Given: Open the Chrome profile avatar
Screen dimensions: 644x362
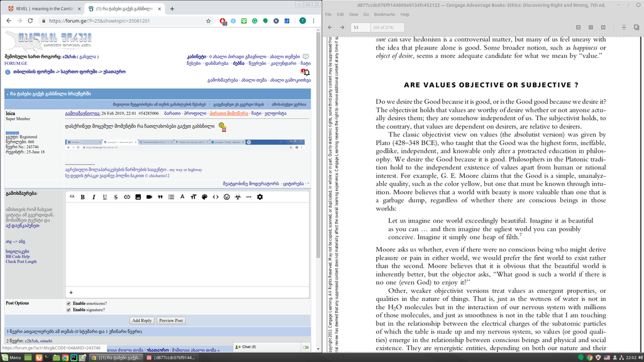Looking at the screenshot, I should 303,21.
